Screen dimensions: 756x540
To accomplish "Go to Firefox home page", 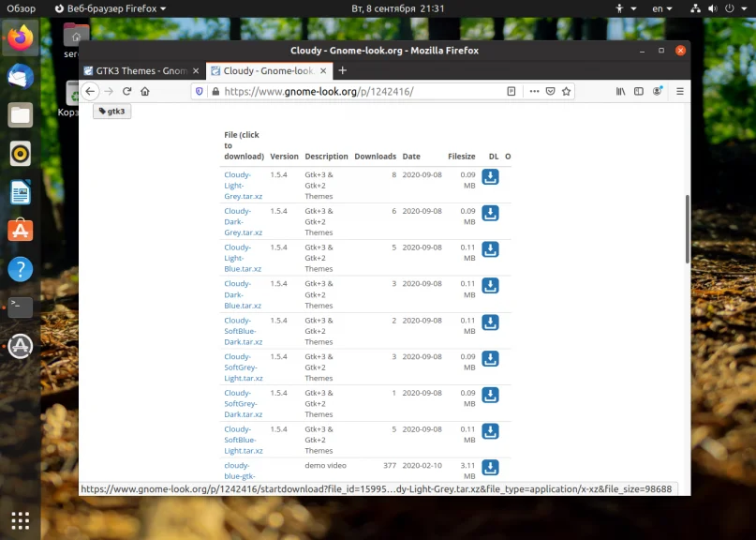I will [145, 91].
